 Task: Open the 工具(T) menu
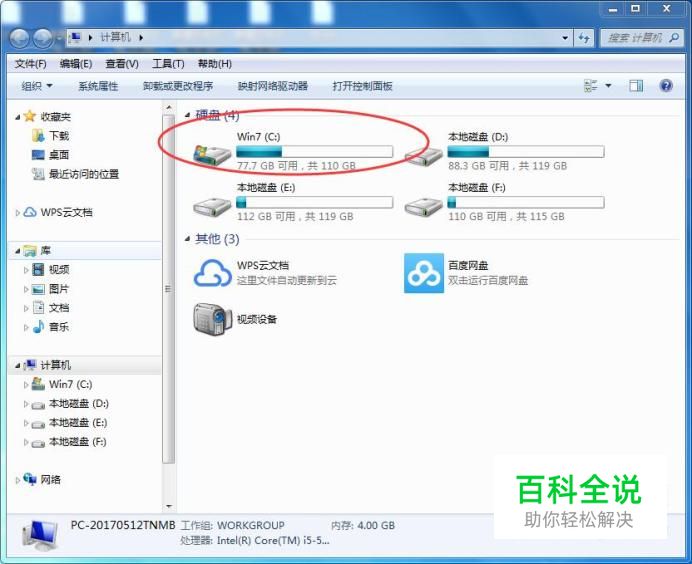tap(168, 64)
